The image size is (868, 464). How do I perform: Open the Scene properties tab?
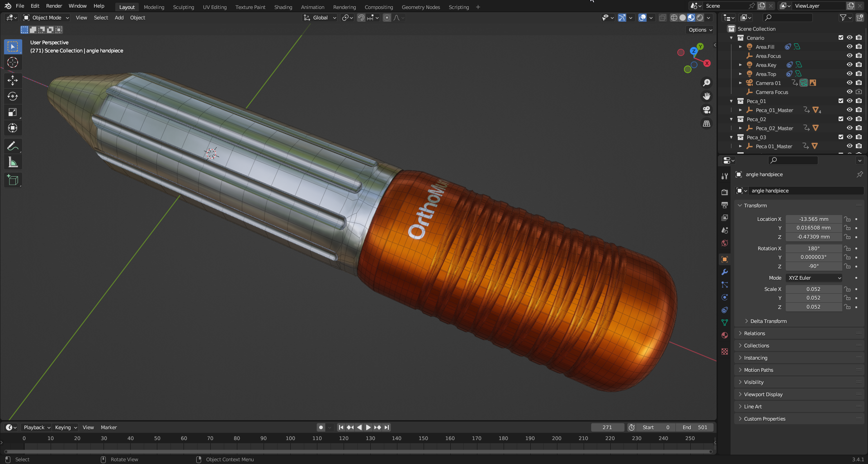point(725,230)
